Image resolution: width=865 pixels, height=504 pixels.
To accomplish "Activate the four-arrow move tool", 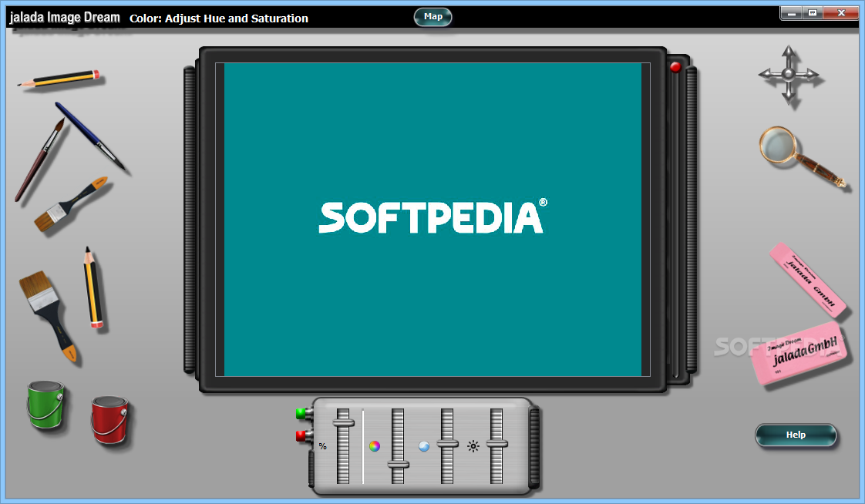I will click(x=789, y=74).
